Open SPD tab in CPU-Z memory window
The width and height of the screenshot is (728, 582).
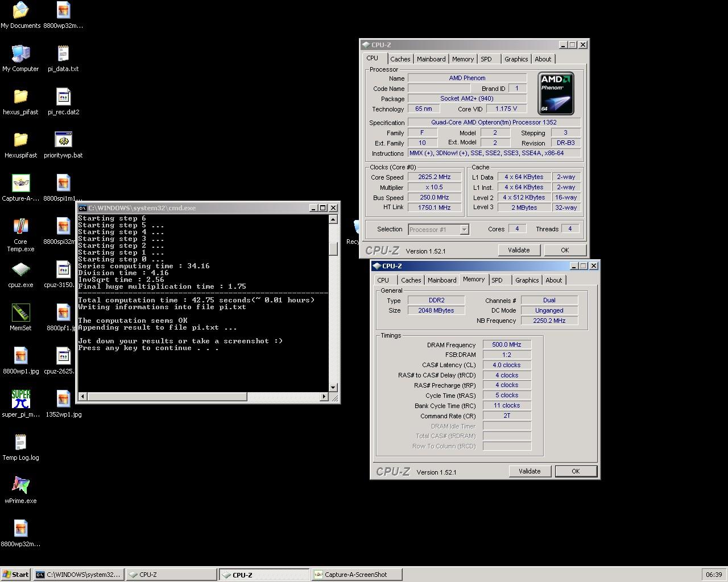coord(497,280)
